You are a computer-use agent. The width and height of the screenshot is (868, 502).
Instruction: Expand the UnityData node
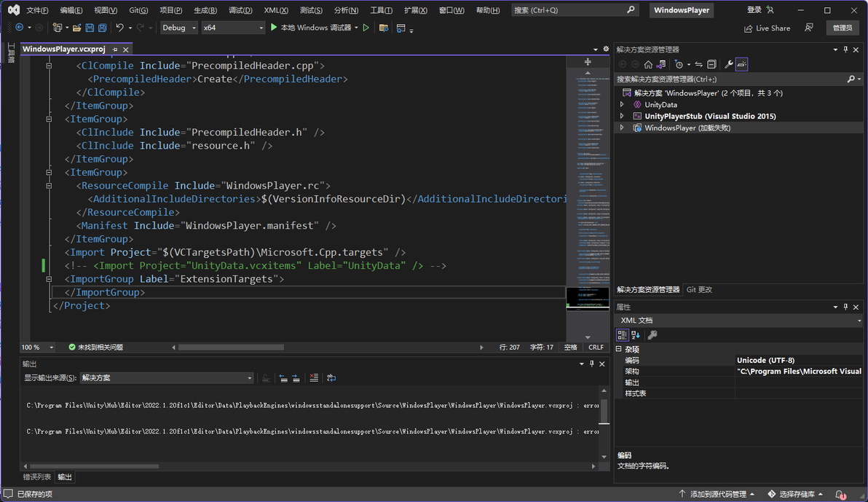tap(622, 104)
